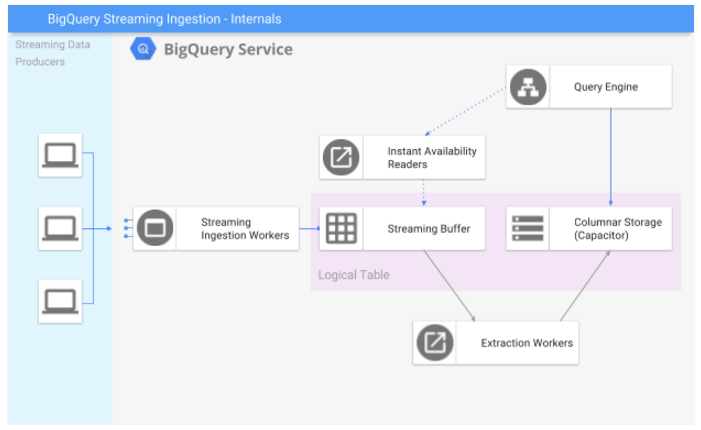
Task: Select the top laptop producer icon
Action: (x=60, y=155)
